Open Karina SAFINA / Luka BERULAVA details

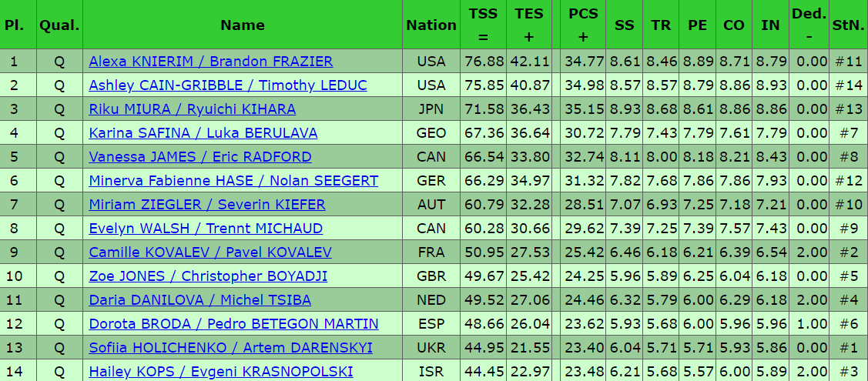click(203, 133)
